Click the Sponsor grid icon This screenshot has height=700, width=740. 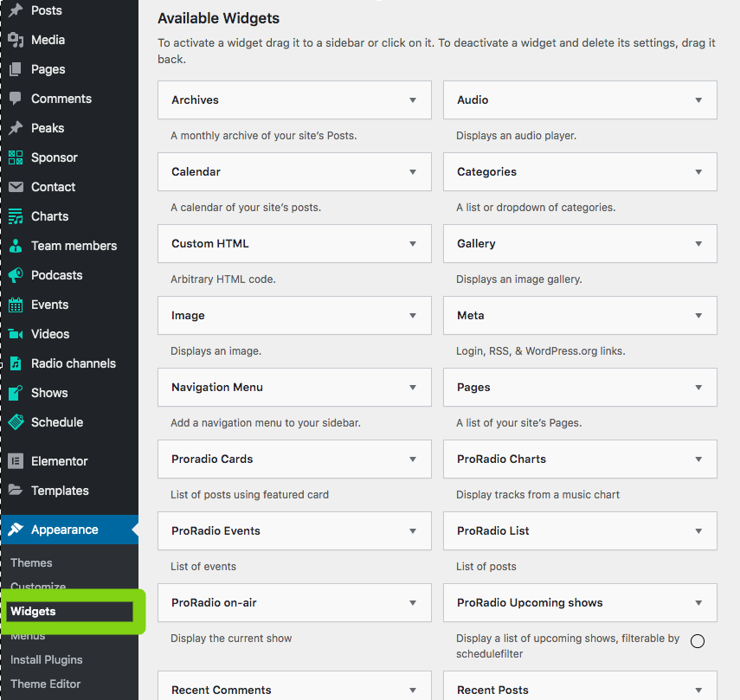pyautogui.click(x=16, y=157)
